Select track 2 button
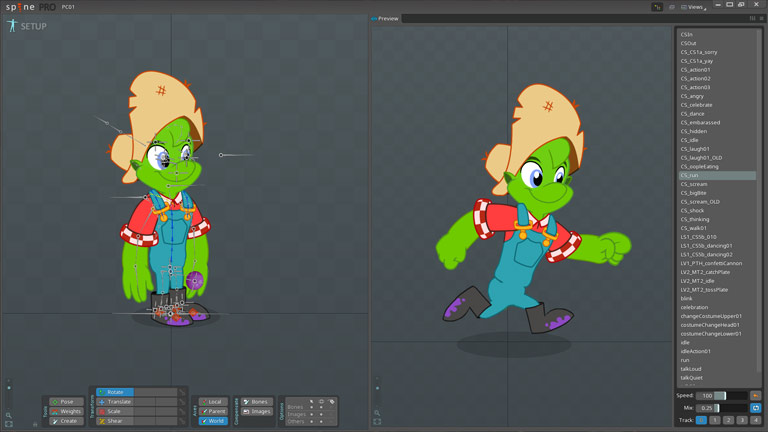The image size is (768, 432). (x=728, y=420)
